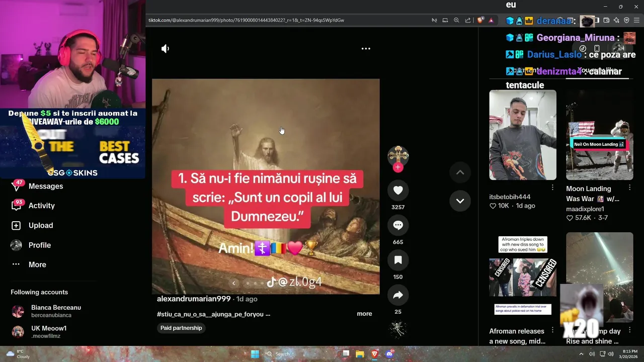Click floating phone icon near TikTok logo
The width and height of the screenshot is (644, 362).
597,49
